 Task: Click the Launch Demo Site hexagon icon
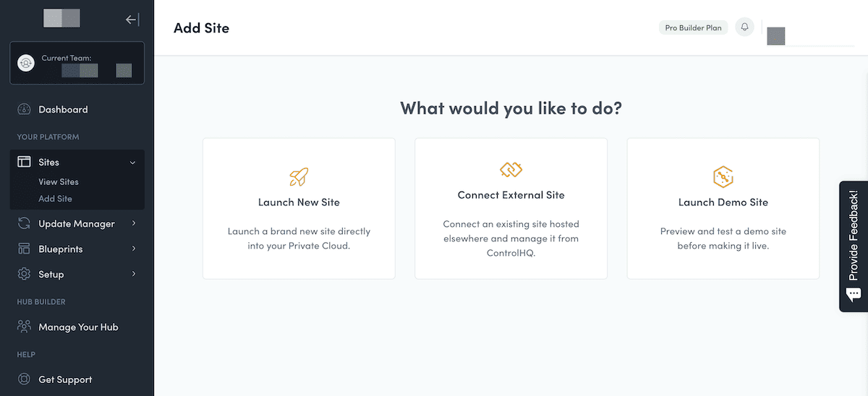723,176
